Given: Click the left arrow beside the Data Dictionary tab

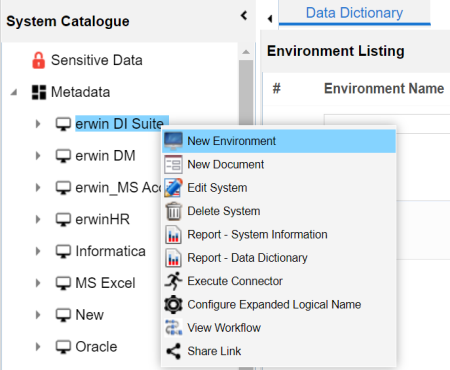Looking at the screenshot, I should (270, 19).
